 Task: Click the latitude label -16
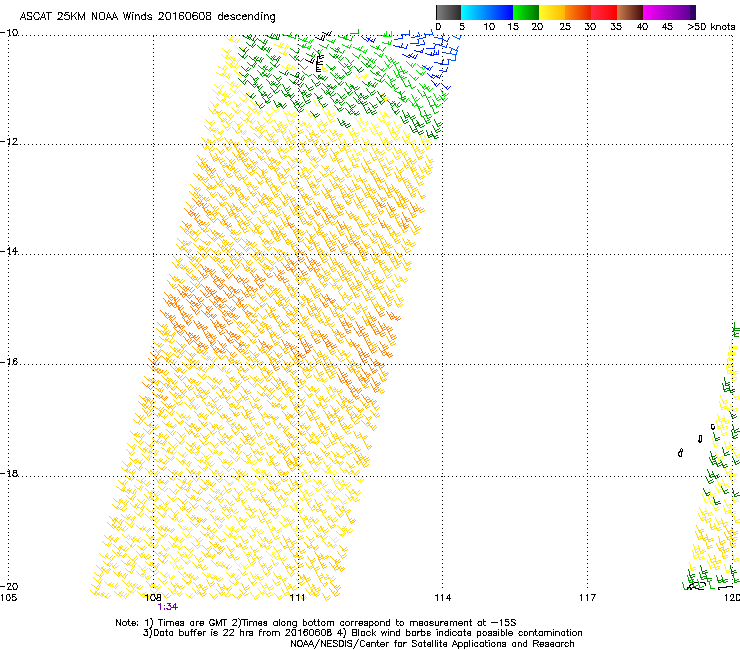(x=9, y=362)
